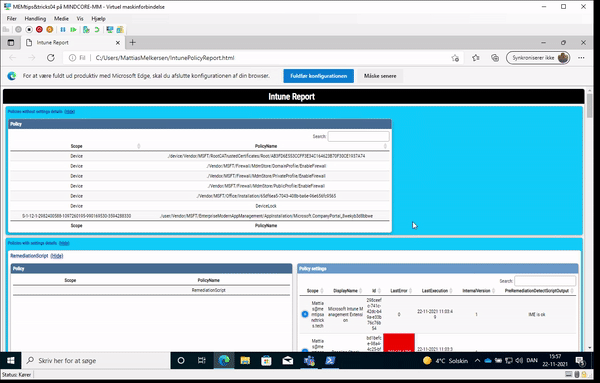The height and width of the screenshot is (383, 600).
Task: Click the RemediationScript policy name cell
Action: [209, 290]
